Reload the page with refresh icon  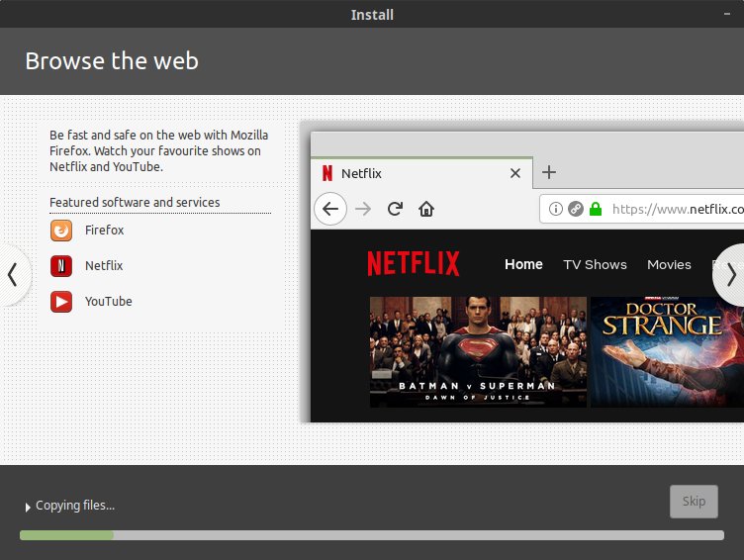[x=395, y=209]
